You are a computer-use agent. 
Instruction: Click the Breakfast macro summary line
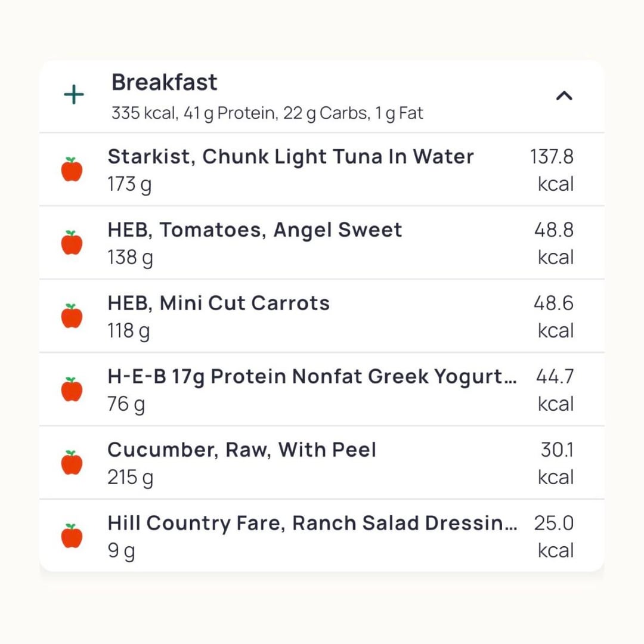267,113
